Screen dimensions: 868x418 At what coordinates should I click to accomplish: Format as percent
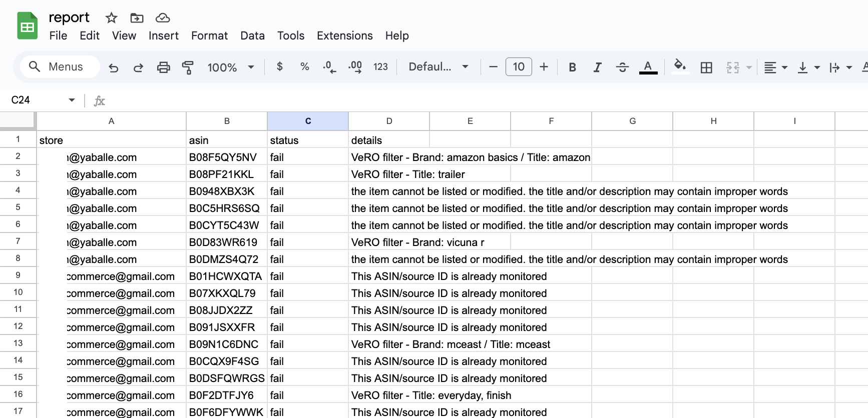tap(305, 66)
